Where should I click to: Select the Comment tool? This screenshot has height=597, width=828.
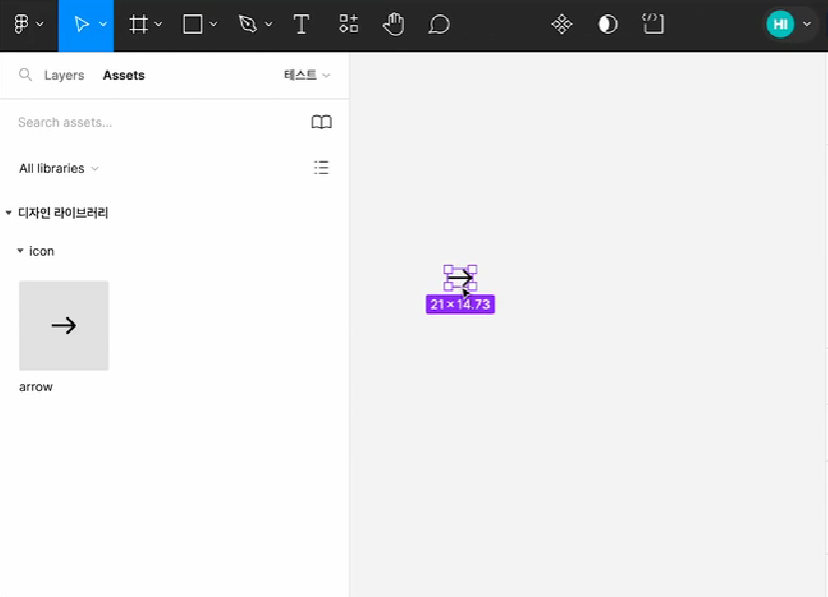[x=439, y=24]
